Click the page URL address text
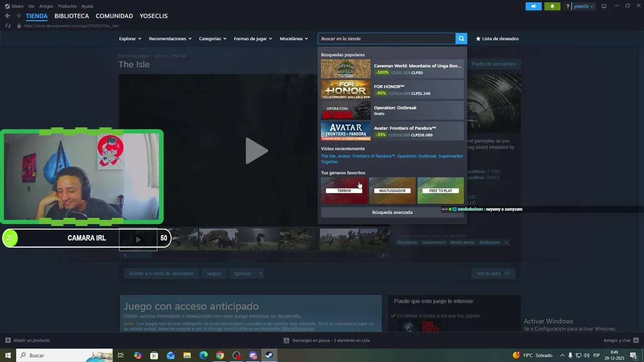 click(71, 26)
